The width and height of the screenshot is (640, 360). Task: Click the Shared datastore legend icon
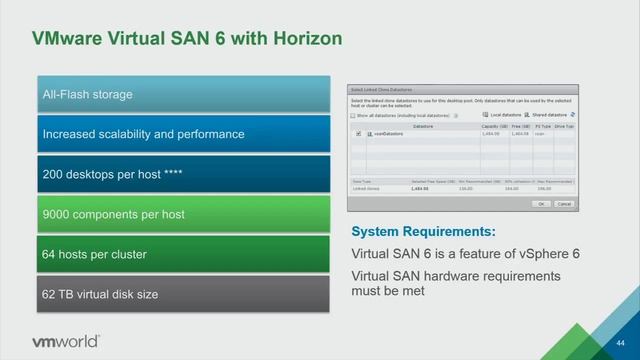coord(527,115)
